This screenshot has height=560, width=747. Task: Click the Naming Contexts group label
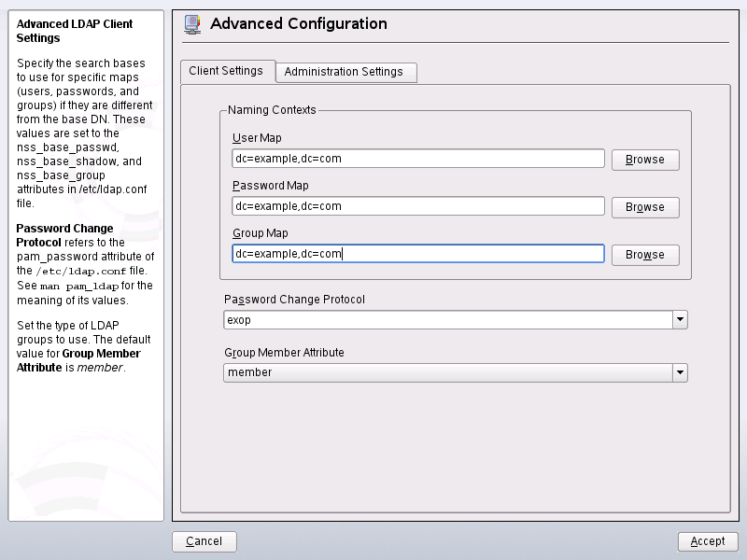pos(272,110)
